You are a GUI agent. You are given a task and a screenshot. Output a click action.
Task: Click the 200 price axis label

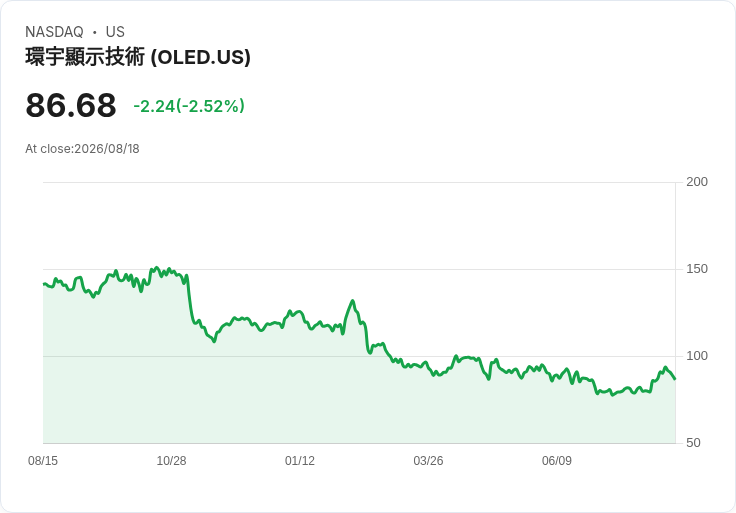point(697,182)
